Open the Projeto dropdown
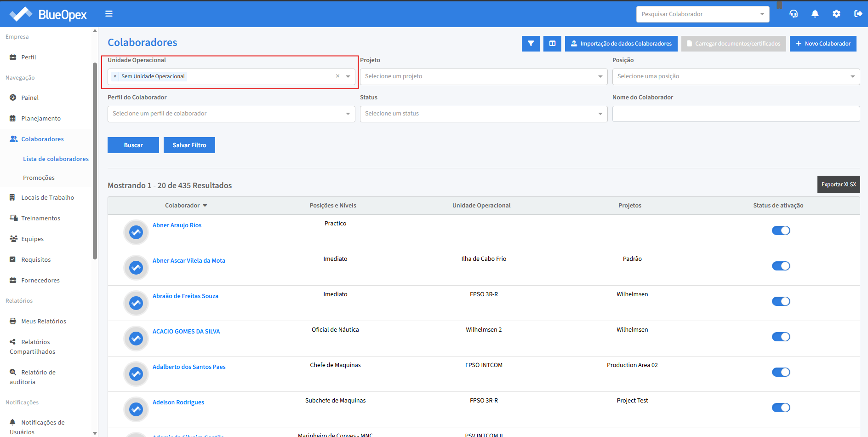This screenshot has height=437, width=868. pos(484,77)
